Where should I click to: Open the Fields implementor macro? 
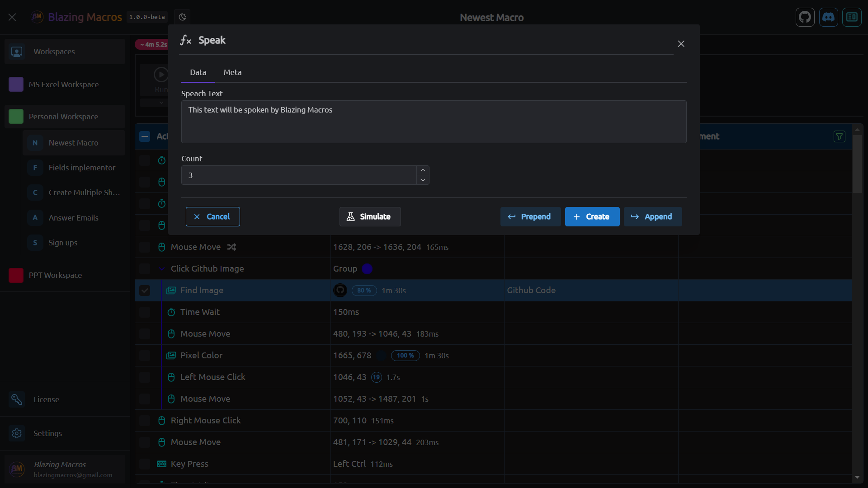pyautogui.click(x=74, y=168)
